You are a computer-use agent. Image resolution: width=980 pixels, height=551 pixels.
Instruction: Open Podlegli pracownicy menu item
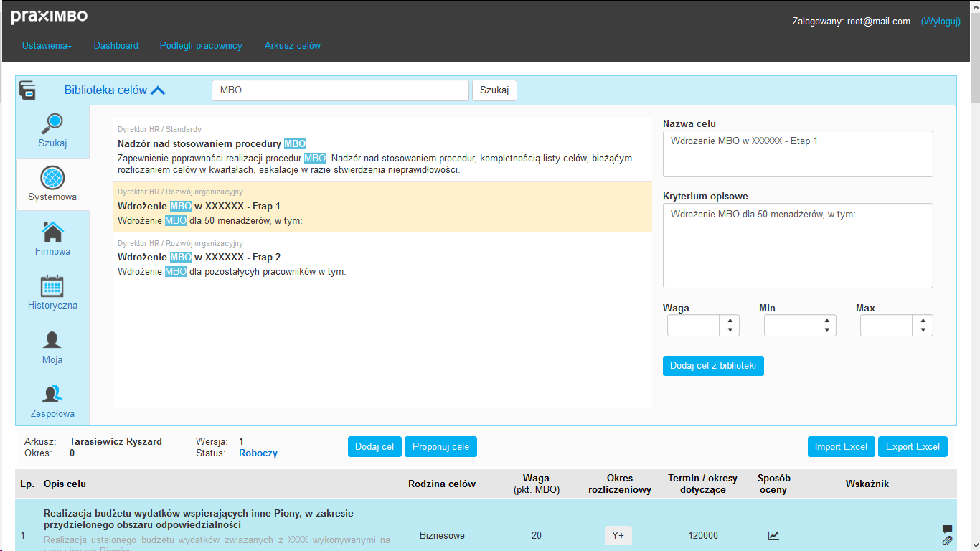click(x=201, y=45)
